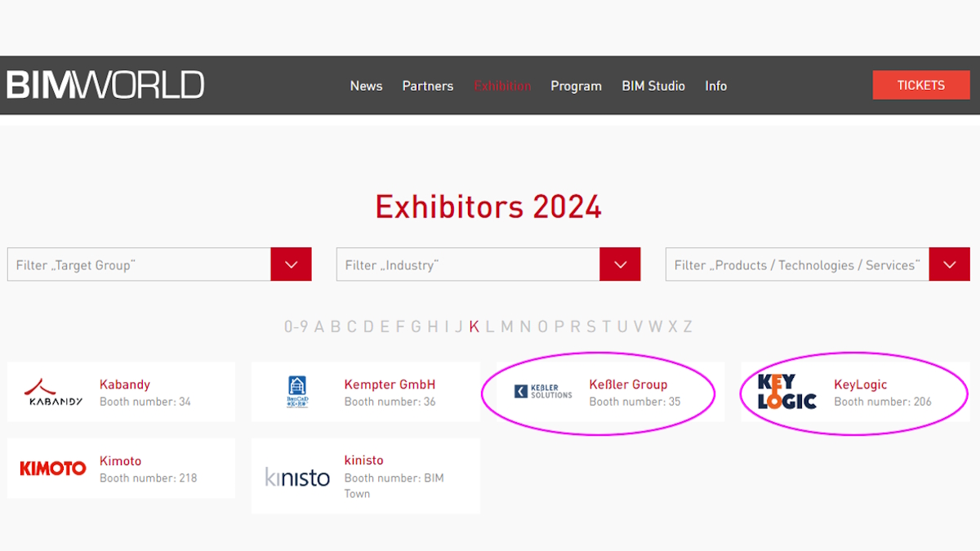980x551 pixels.
Task: Filter exhibitors by letter H
Action: tap(433, 327)
